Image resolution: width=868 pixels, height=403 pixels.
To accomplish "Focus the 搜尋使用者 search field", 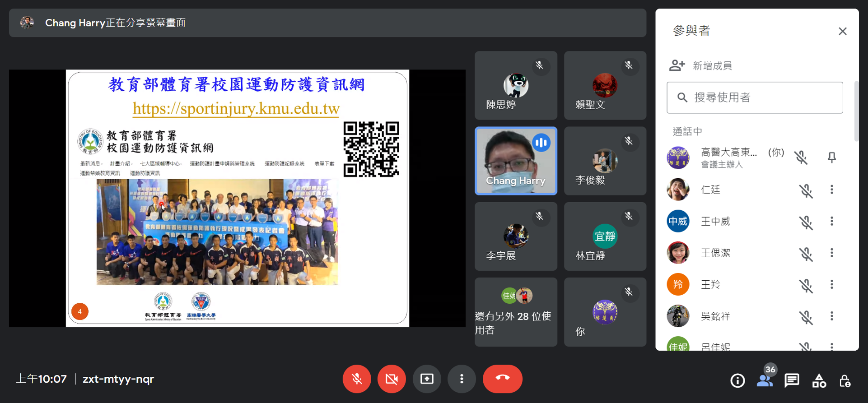I will 755,97.
